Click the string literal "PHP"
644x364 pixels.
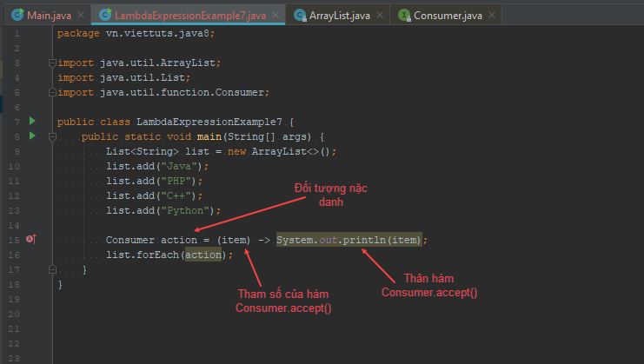[176, 181]
